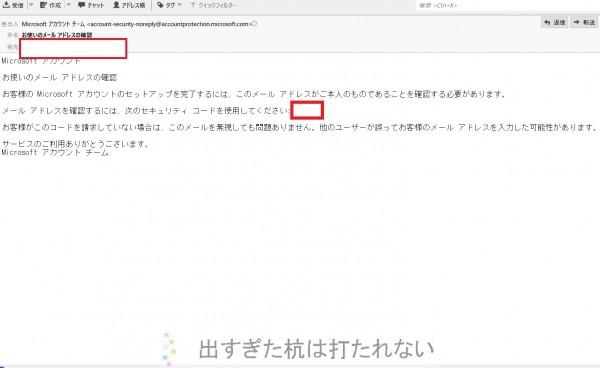
Task: Open チャット (Chat) from the toolbar
Action: 91,5
